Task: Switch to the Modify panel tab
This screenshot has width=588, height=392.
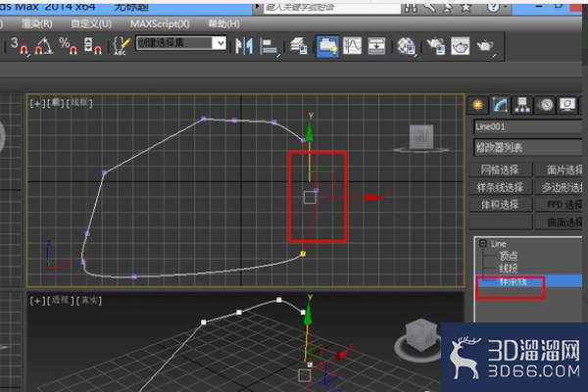Action: [x=500, y=105]
